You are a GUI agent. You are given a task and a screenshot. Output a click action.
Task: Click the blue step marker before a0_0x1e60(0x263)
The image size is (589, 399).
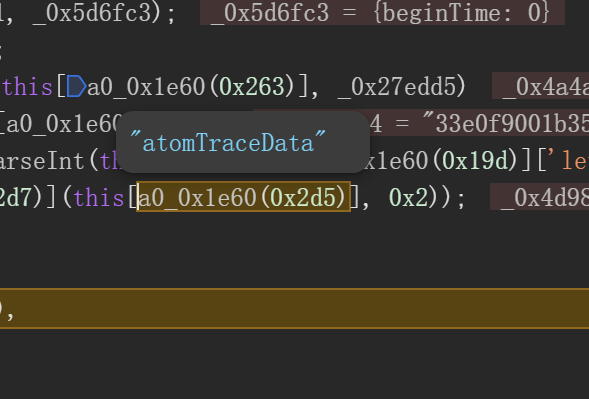point(76,86)
